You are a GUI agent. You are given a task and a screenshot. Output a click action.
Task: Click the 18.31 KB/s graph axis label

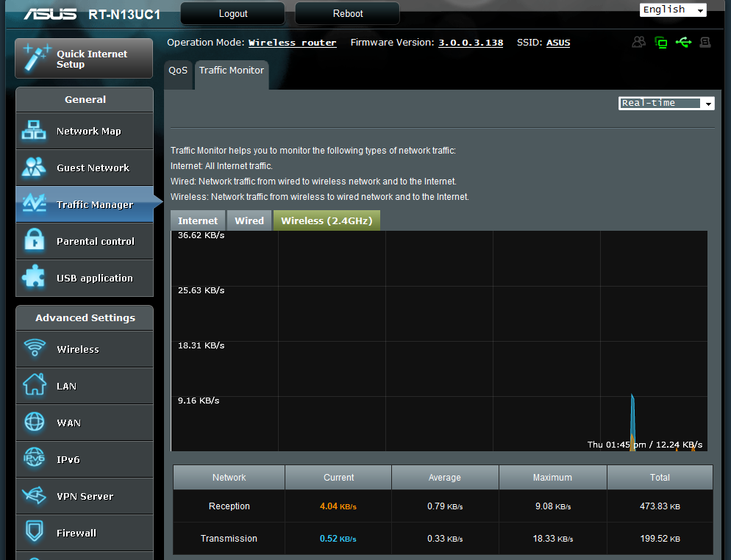[x=201, y=345]
